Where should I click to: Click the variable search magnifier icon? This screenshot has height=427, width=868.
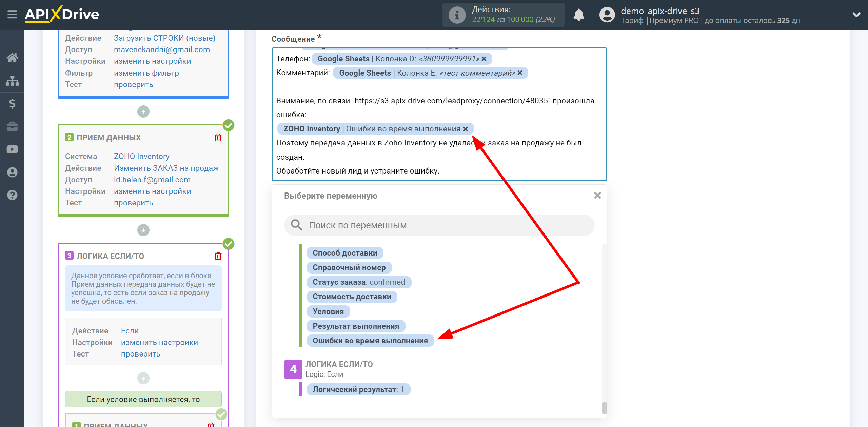tap(296, 225)
